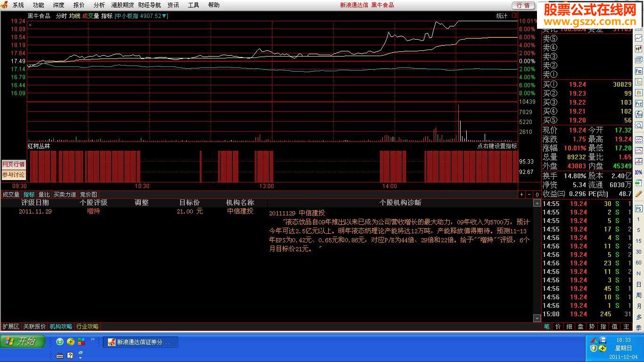Click the Fiz sidebar icon

[x=639, y=103]
